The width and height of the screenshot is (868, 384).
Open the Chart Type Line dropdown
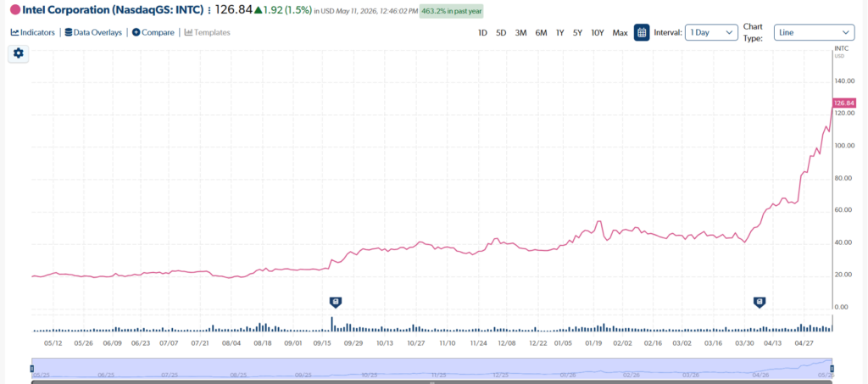tap(815, 33)
